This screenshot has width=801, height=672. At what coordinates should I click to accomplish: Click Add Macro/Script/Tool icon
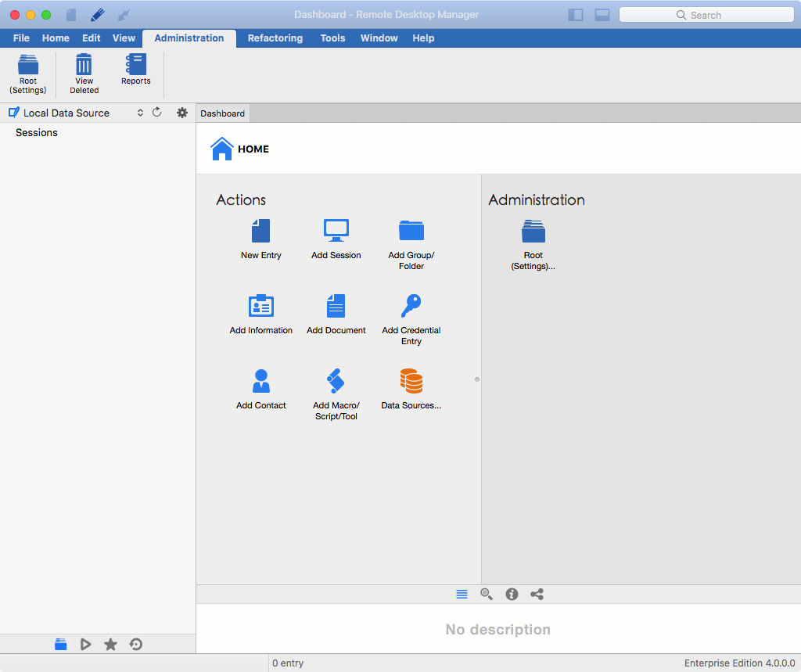(x=336, y=381)
